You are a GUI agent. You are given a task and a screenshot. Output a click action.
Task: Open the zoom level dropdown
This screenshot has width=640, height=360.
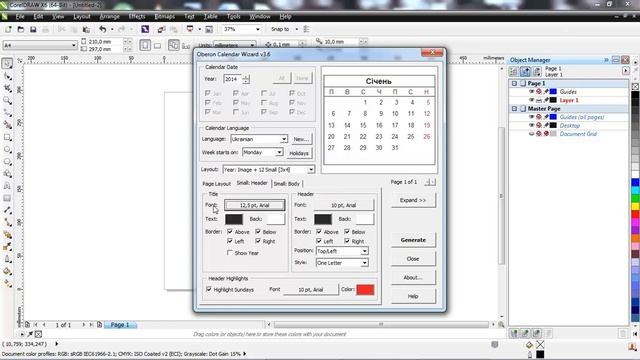[258, 29]
